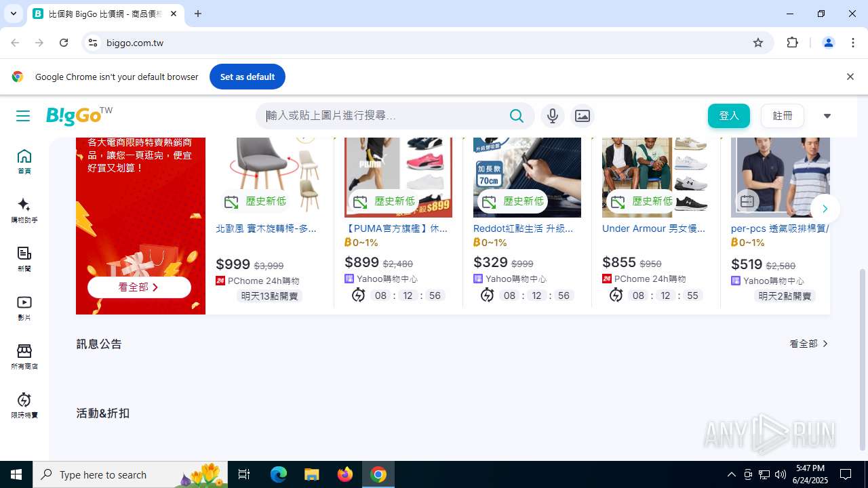Open Firefox from taskbar
868x488 pixels.
(345, 474)
